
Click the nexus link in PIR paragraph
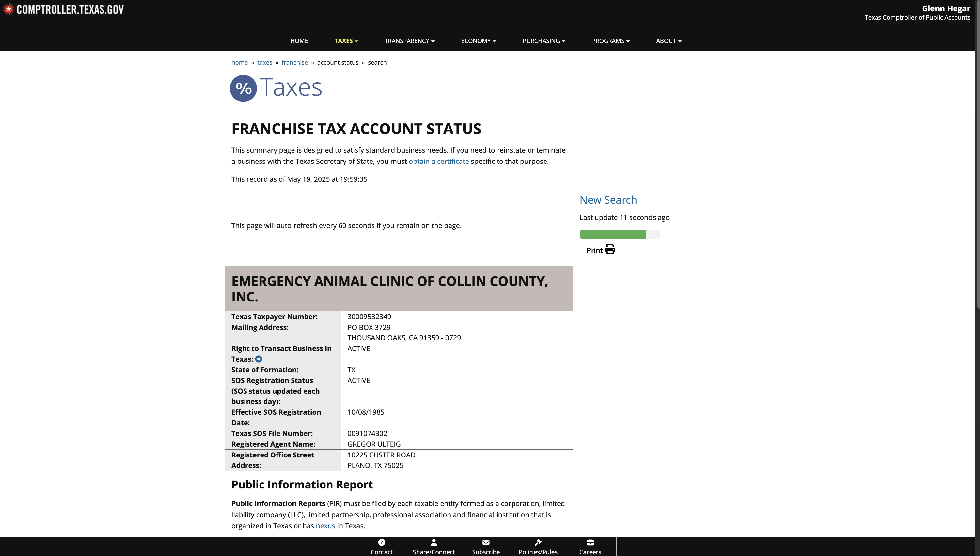click(325, 526)
